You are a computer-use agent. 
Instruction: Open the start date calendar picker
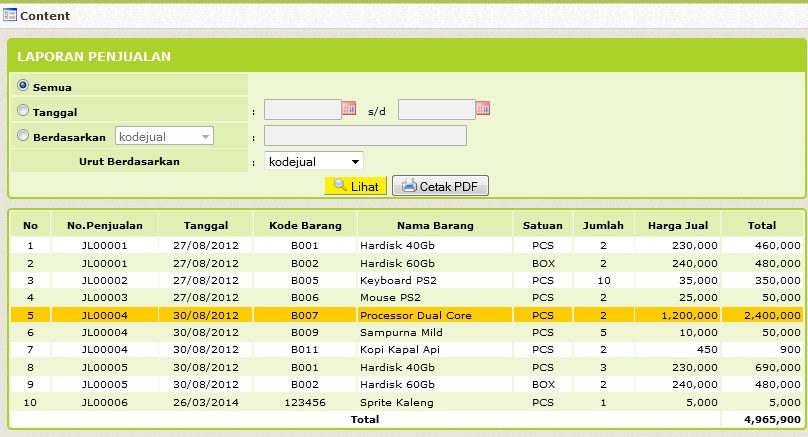(349, 108)
